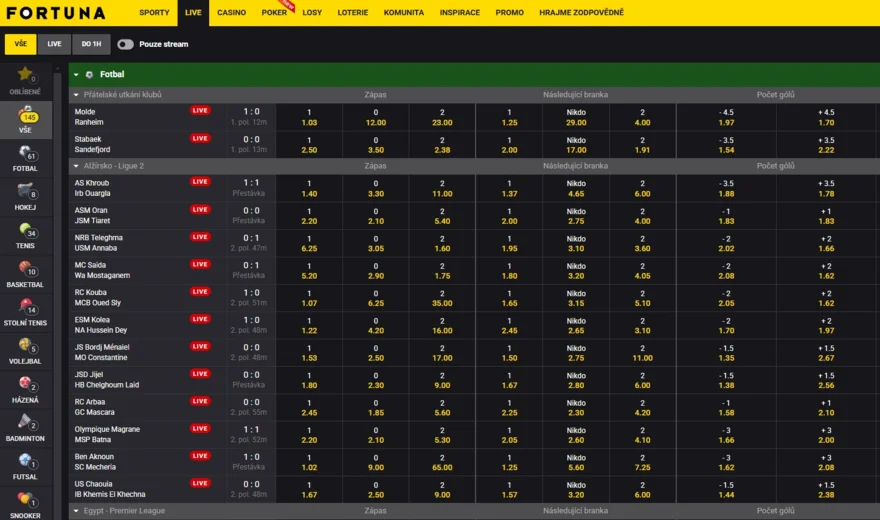Open the Live menu tab
This screenshot has height=520, width=880.
[x=193, y=12]
